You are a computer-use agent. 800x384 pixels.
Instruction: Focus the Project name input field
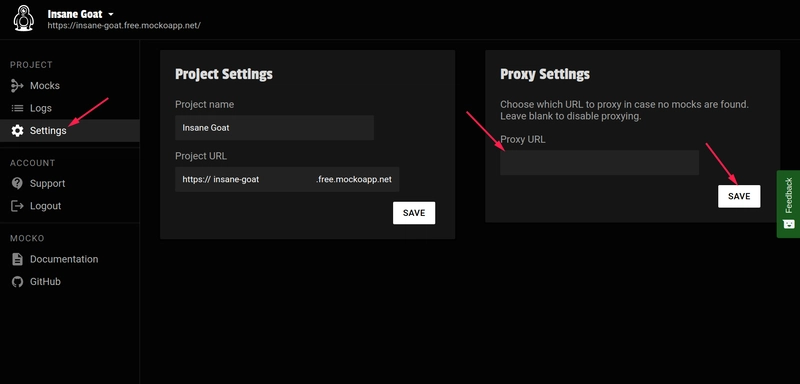click(x=274, y=127)
